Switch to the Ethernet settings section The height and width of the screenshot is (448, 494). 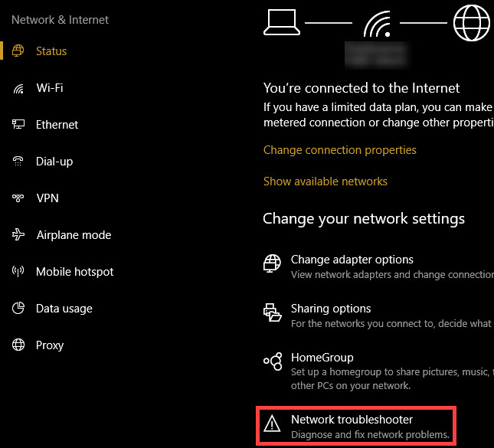click(57, 125)
